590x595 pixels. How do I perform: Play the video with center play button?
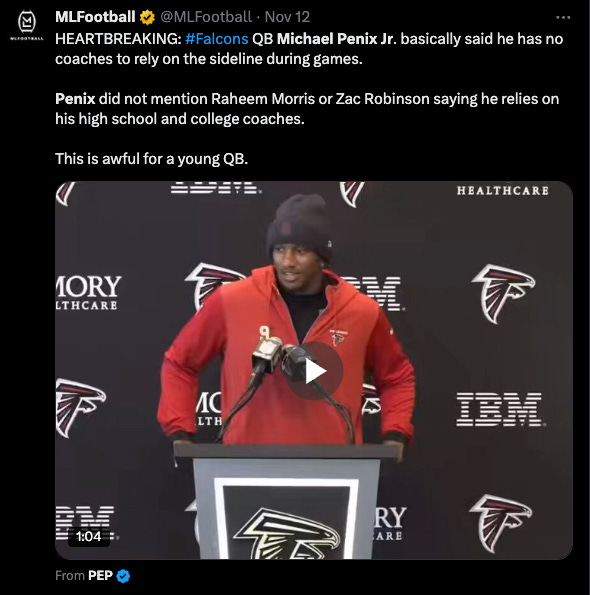pyautogui.click(x=315, y=371)
